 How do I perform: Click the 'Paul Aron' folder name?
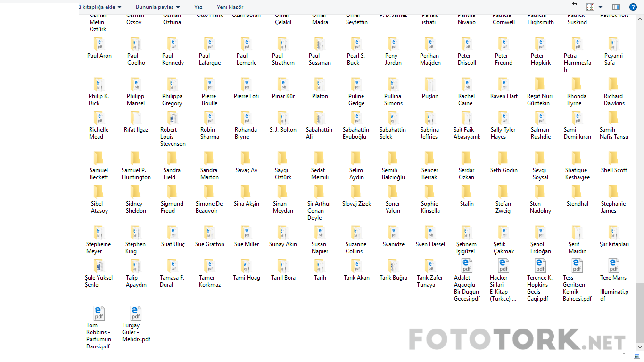pyautogui.click(x=99, y=56)
